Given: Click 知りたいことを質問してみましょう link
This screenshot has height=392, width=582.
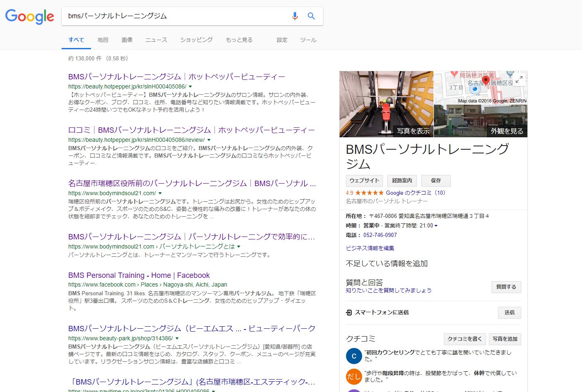Looking at the screenshot, I should 389,290.
